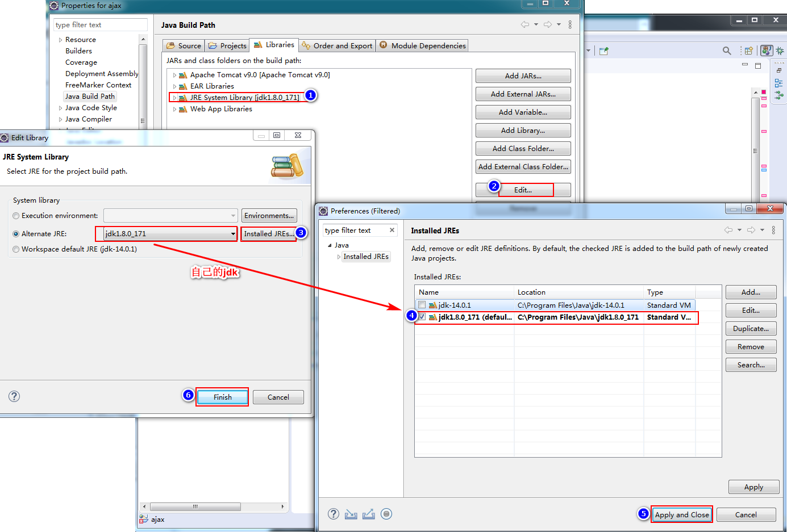This screenshot has width=787, height=532.
Task: Click back arrow in Installed JREs header
Action: (x=728, y=230)
